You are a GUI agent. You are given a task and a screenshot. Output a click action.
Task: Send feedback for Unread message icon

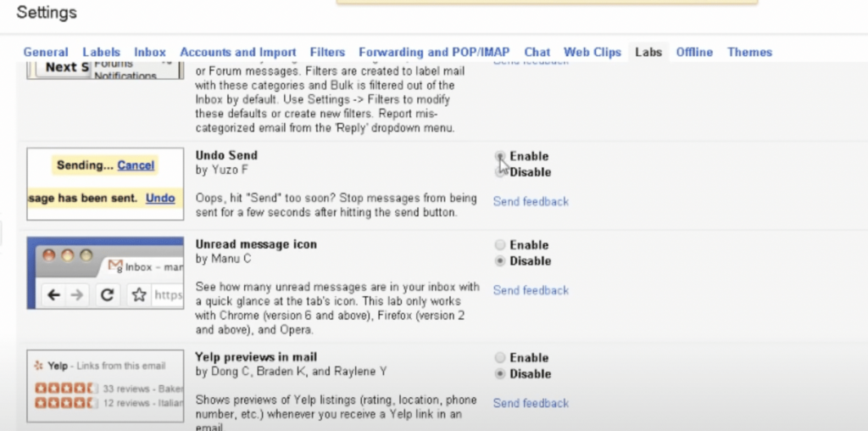[531, 290]
